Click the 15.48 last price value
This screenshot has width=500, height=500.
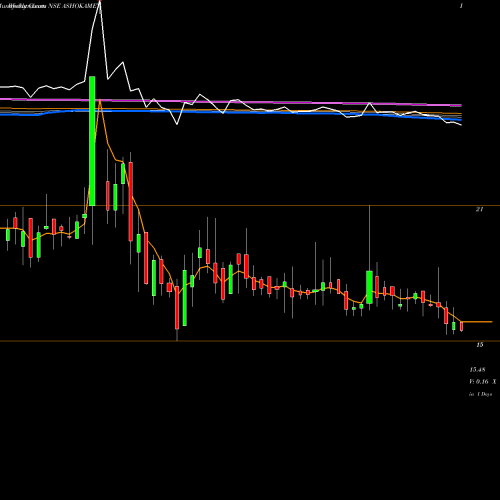(x=477, y=370)
